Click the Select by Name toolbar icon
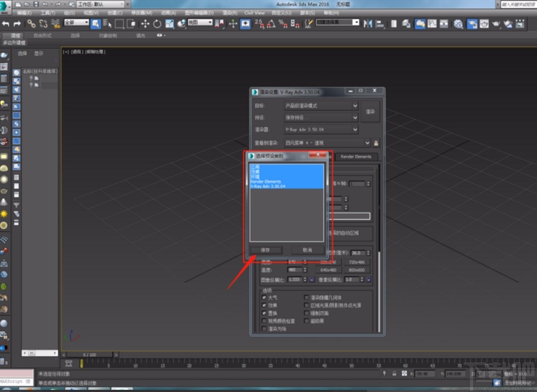Viewport: 537px width, 392px height. (x=107, y=24)
